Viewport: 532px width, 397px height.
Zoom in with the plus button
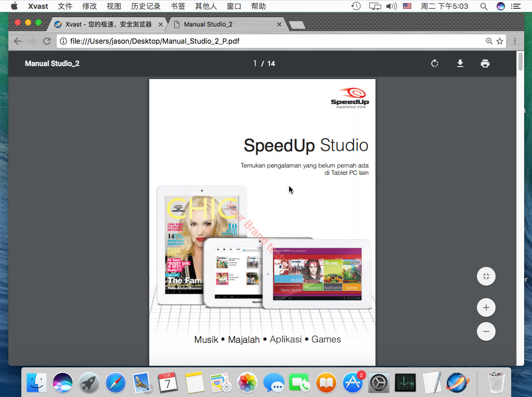(486, 308)
